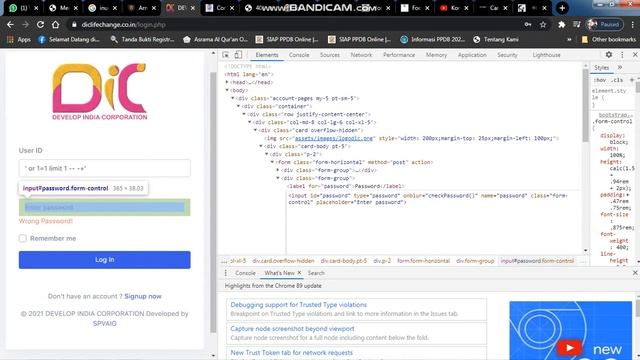This screenshot has width=640, height=360.
Task: Open the Other bookmarks folder
Action: tap(609, 40)
